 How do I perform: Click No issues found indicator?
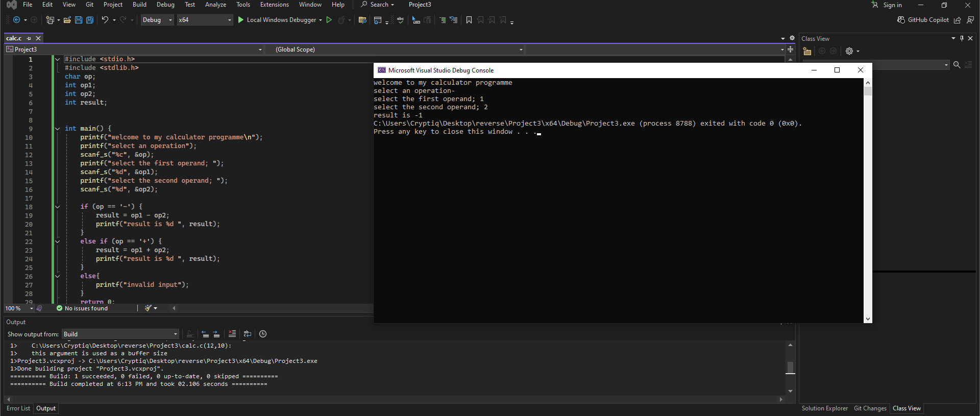click(82, 308)
